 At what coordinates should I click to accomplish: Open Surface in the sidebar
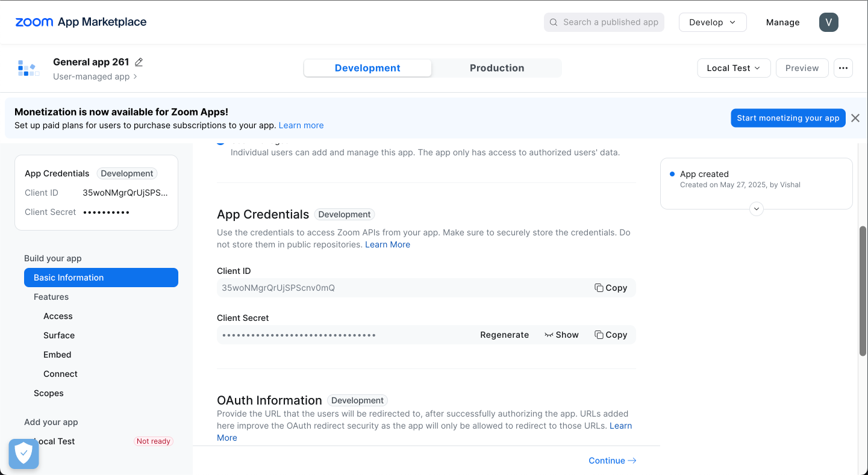(59, 335)
